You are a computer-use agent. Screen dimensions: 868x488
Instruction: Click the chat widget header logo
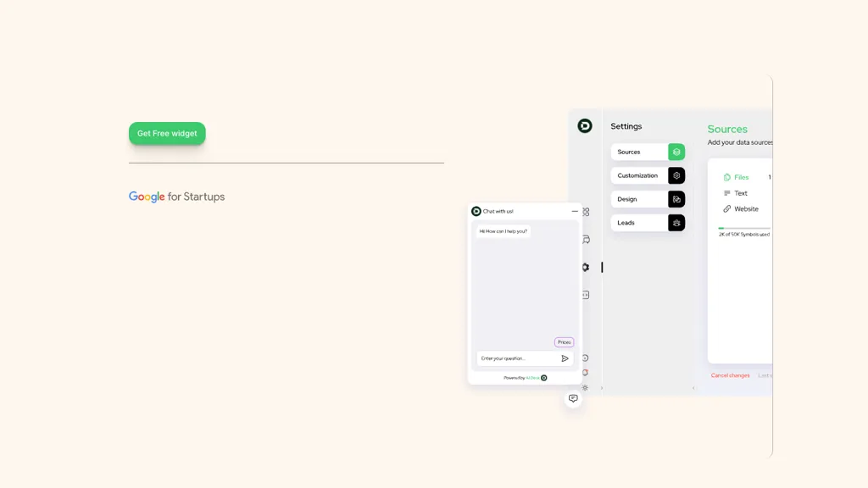pos(476,211)
